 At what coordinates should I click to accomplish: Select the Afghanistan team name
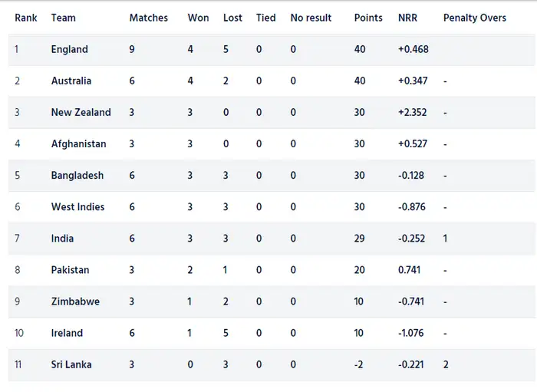[78, 143]
